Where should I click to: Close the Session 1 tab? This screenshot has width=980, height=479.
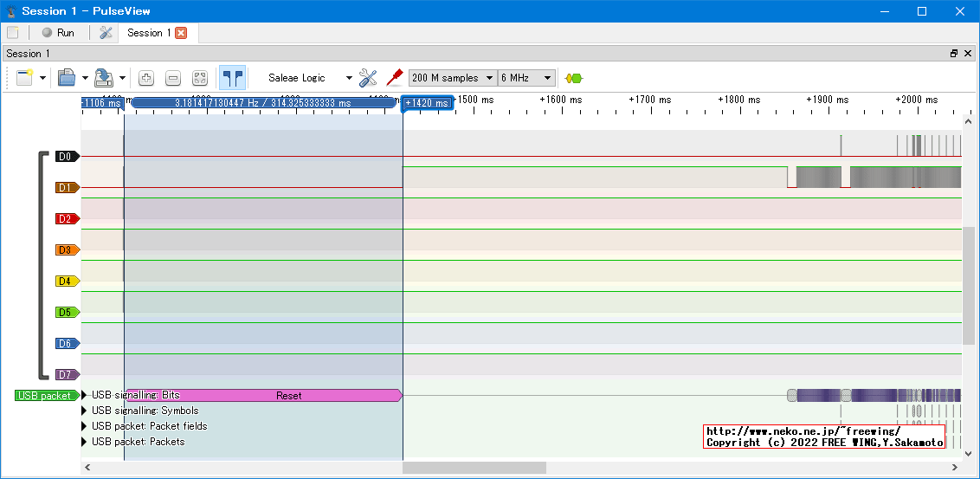[181, 33]
